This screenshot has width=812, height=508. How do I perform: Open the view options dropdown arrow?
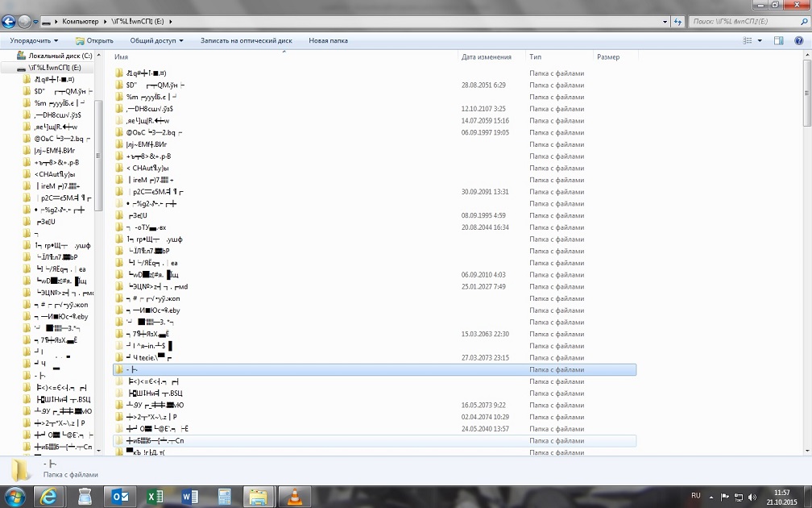tap(760, 40)
